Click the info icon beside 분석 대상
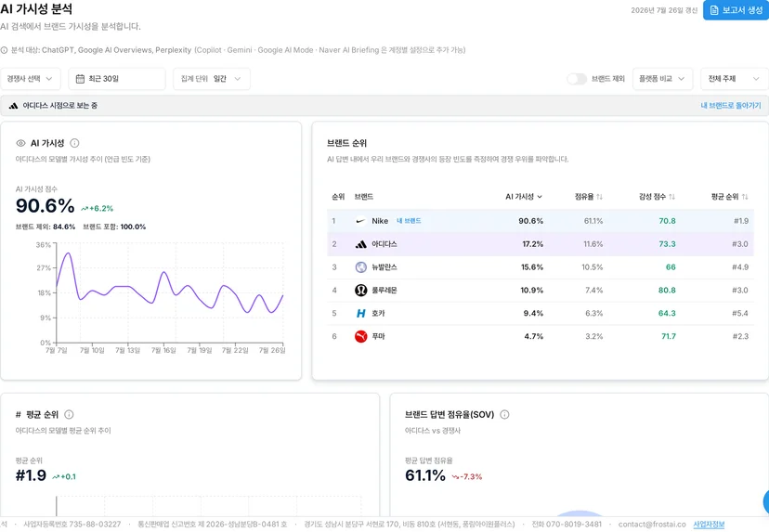Image resolution: width=769 pixels, height=532 pixels. [4, 50]
